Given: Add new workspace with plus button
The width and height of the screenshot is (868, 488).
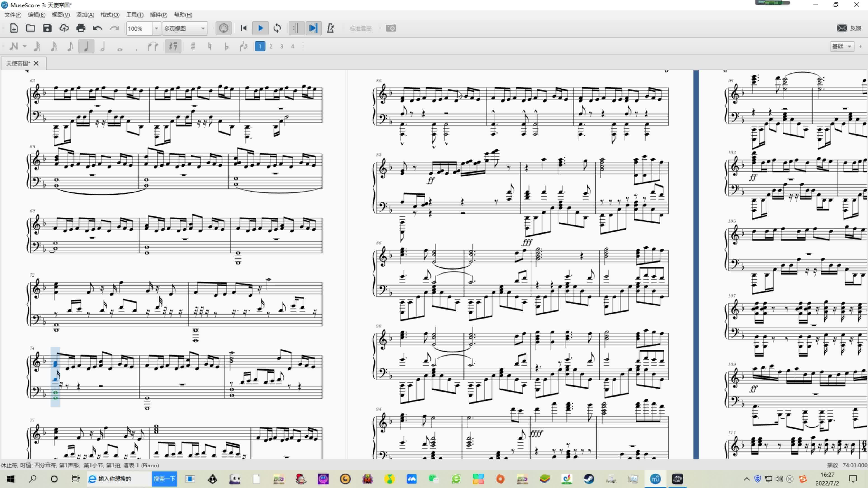Looking at the screenshot, I should tap(860, 47).
